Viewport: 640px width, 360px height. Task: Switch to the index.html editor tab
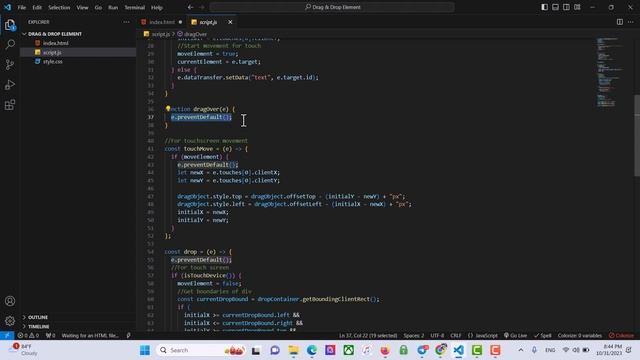point(162,22)
